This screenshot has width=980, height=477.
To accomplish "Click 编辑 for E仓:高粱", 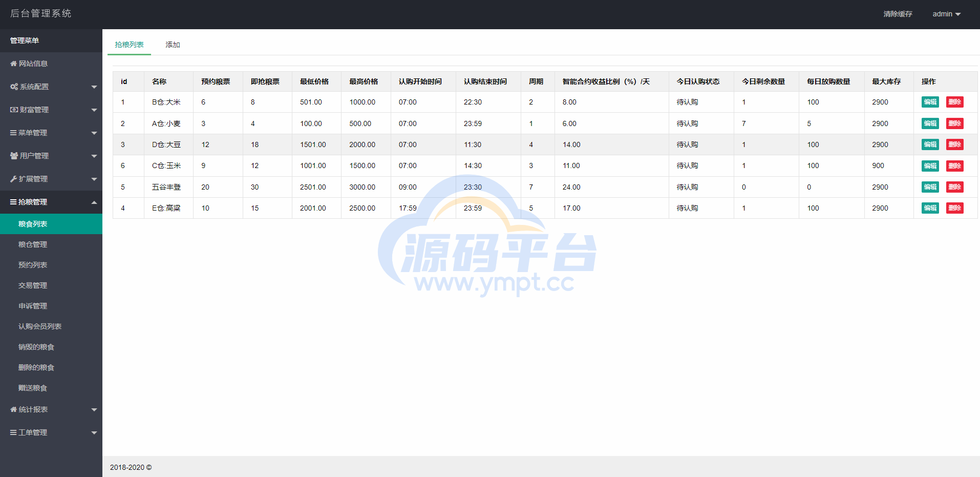I will click(x=930, y=208).
